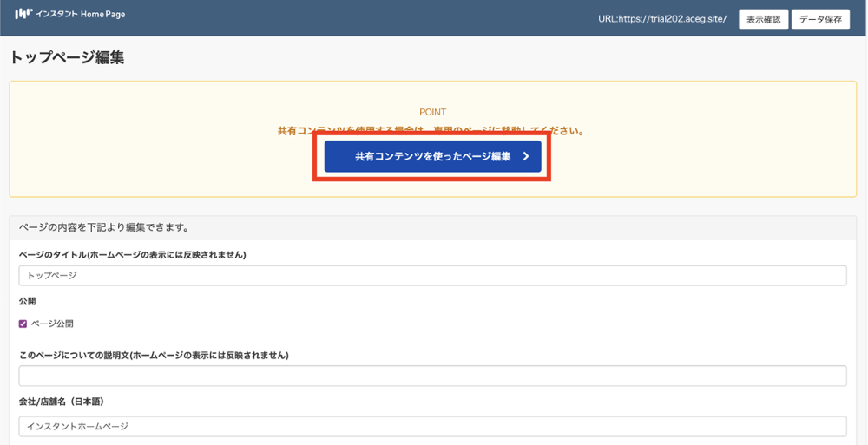Click the トップページ編集 heading
Screen dimensions: 868x445
(x=67, y=58)
